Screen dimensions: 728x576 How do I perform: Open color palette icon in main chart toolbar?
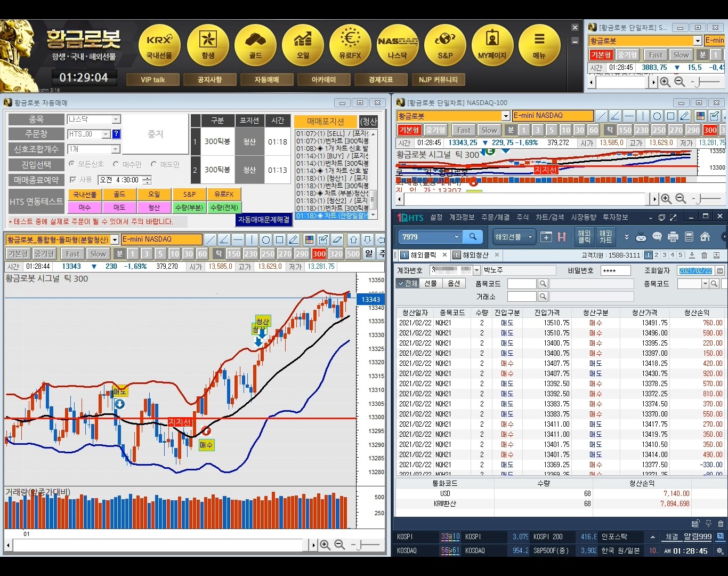click(x=309, y=239)
